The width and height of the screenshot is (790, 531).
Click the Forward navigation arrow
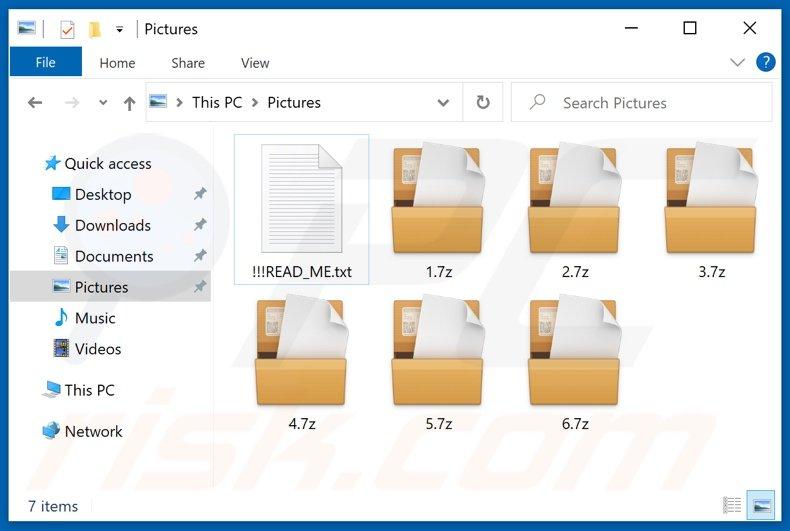point(72,103)
